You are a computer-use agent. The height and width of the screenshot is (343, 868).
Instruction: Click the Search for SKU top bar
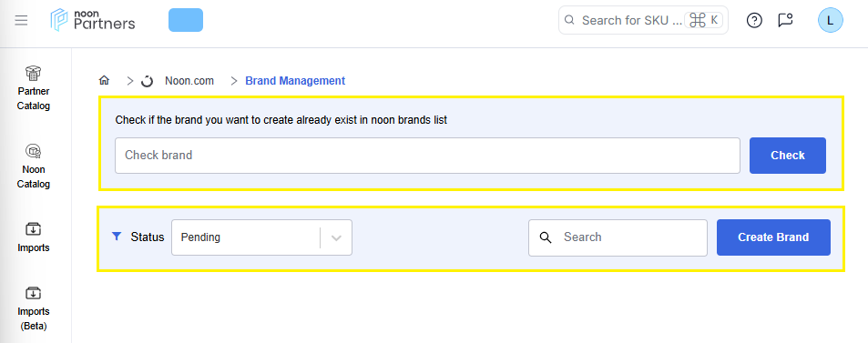point(643,20)
